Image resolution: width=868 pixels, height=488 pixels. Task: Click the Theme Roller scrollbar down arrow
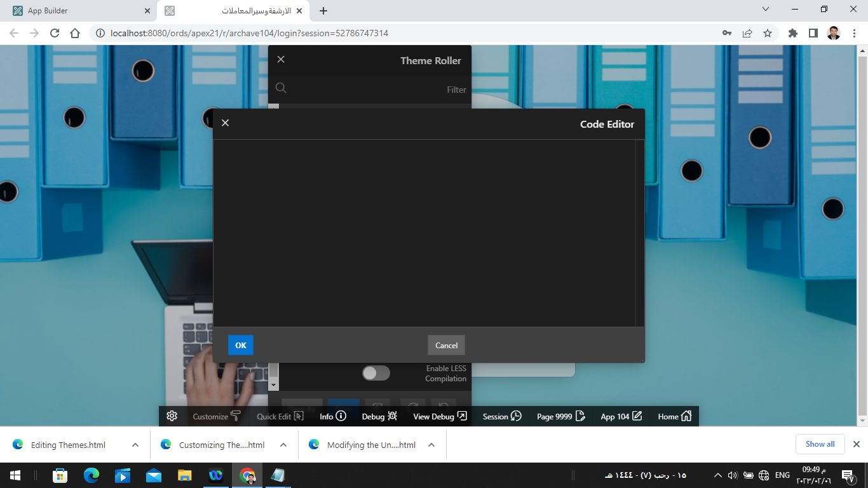click(x=273, y=384)
